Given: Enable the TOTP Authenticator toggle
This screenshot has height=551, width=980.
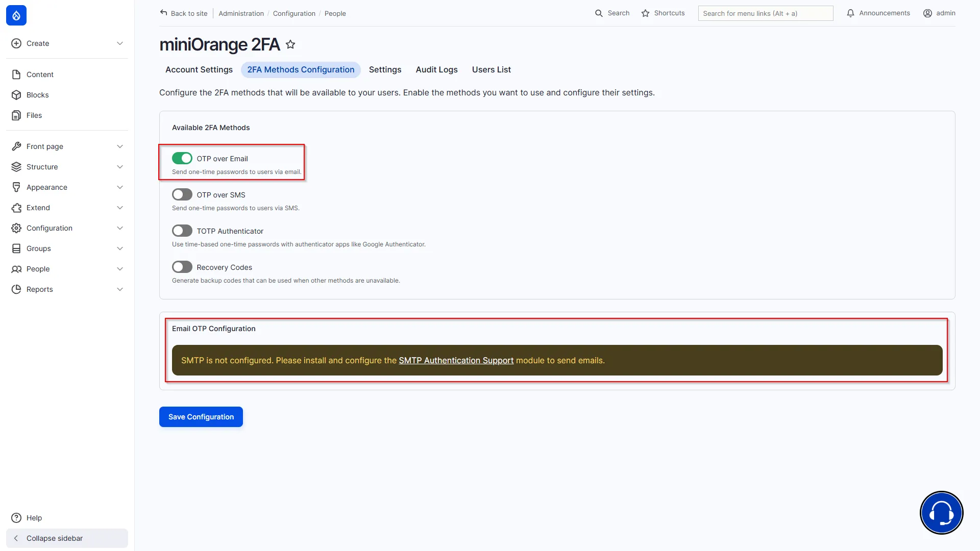Looking at the screenshot, I should [182, 231].
